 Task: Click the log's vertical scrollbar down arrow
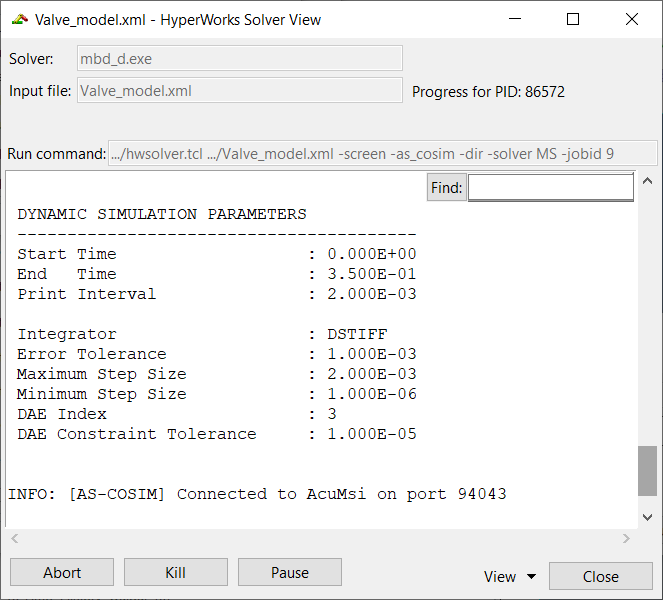[x=648, y=517]
